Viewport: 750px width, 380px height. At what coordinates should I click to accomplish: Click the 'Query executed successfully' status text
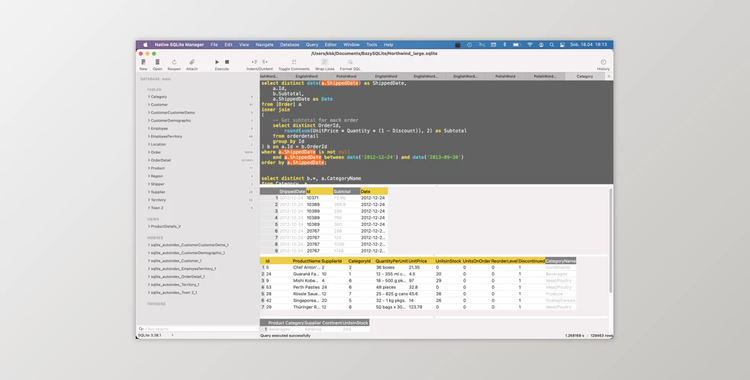click(285, 335)
